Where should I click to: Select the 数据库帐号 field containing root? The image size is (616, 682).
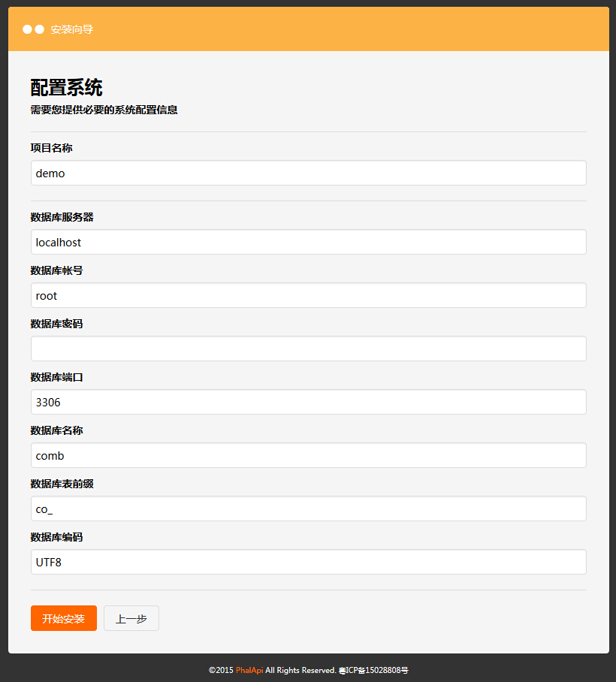309,295
